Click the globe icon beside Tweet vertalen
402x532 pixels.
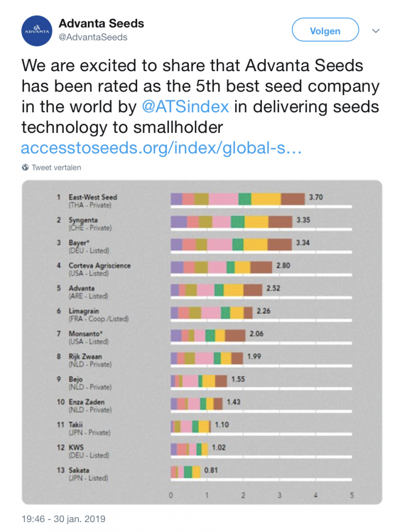pyautogui.click(x=24, y=167)
